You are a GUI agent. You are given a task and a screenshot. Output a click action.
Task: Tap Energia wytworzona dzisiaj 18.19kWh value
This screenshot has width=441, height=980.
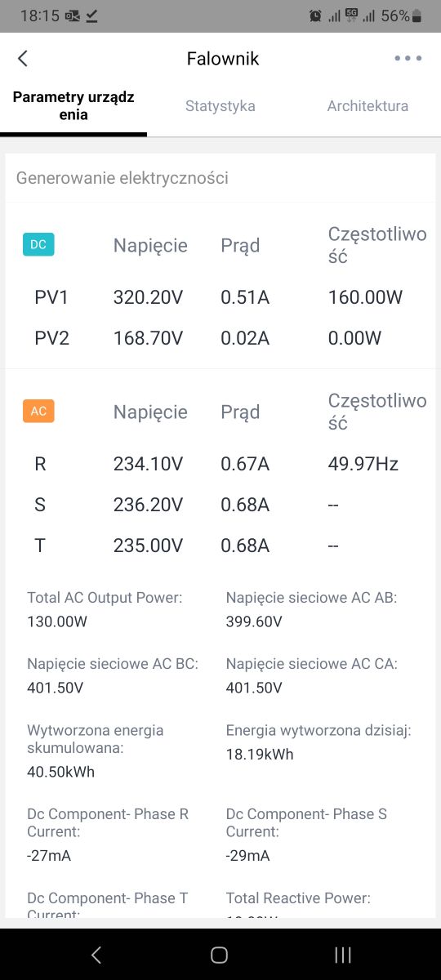(x=260, y=755)
